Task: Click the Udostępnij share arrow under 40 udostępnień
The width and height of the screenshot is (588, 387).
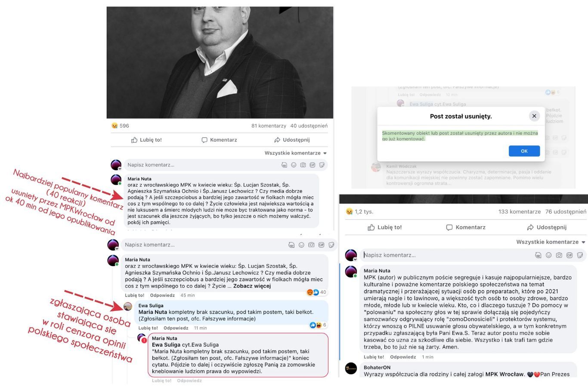Action: click(292, 140)
